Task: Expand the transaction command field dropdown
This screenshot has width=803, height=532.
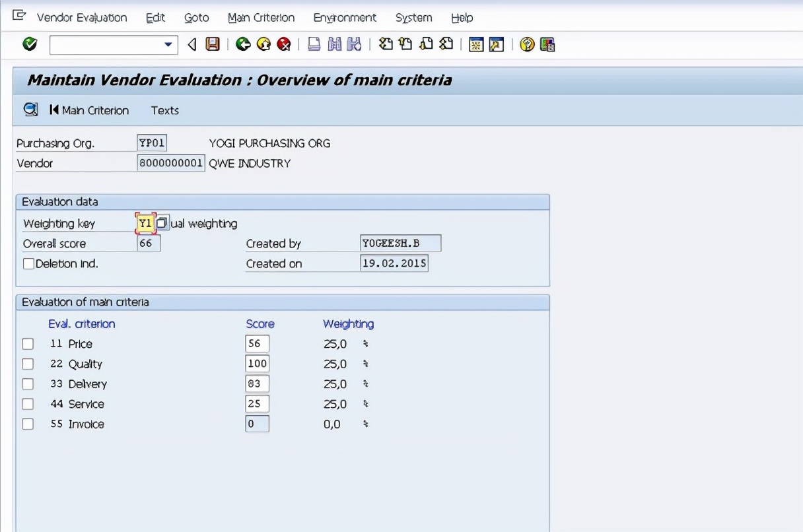Action: coord(168,45)
